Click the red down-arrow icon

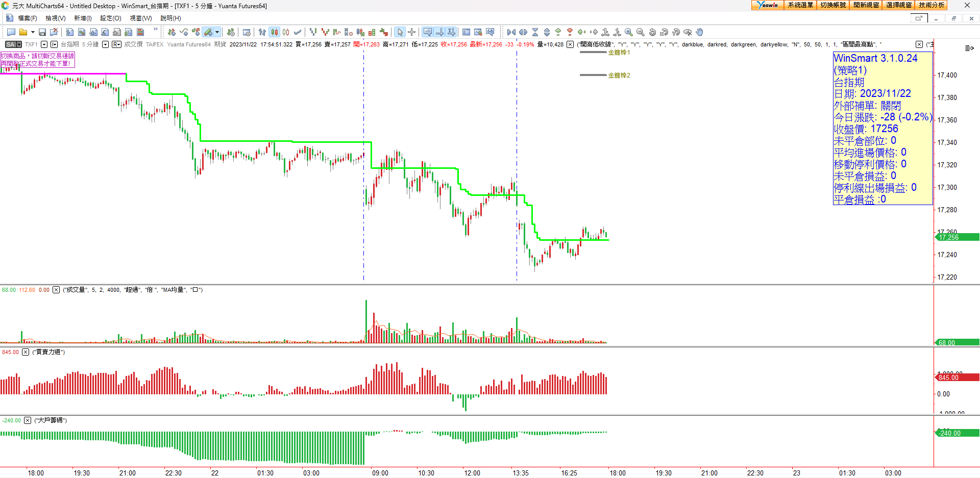coord(570,32)
